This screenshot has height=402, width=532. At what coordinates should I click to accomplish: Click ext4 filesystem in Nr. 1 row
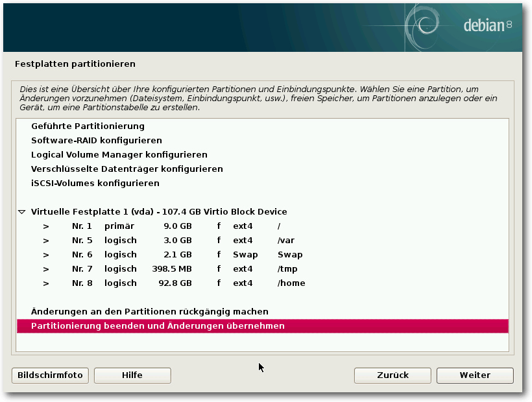click(x=243, y=226)
